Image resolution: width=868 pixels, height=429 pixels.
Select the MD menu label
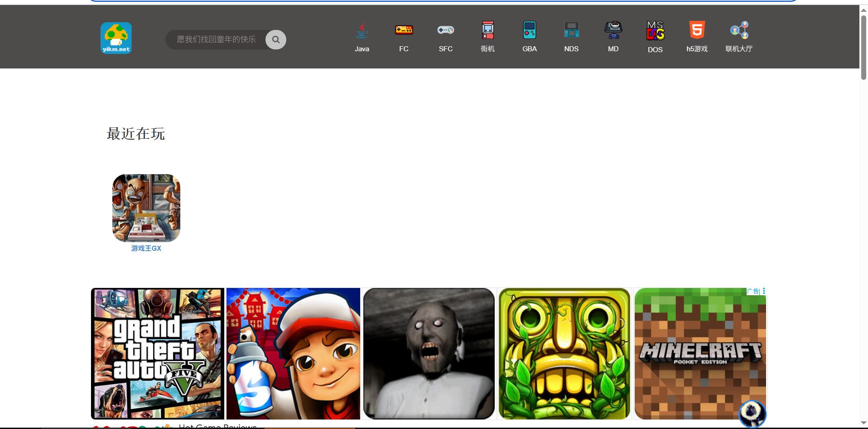(x=613, y=49)
